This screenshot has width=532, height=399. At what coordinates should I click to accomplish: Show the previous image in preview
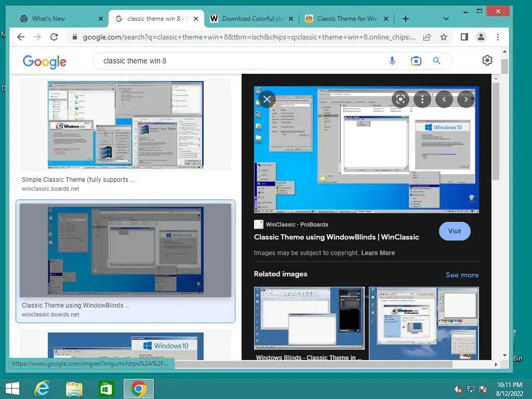(444, 99)
